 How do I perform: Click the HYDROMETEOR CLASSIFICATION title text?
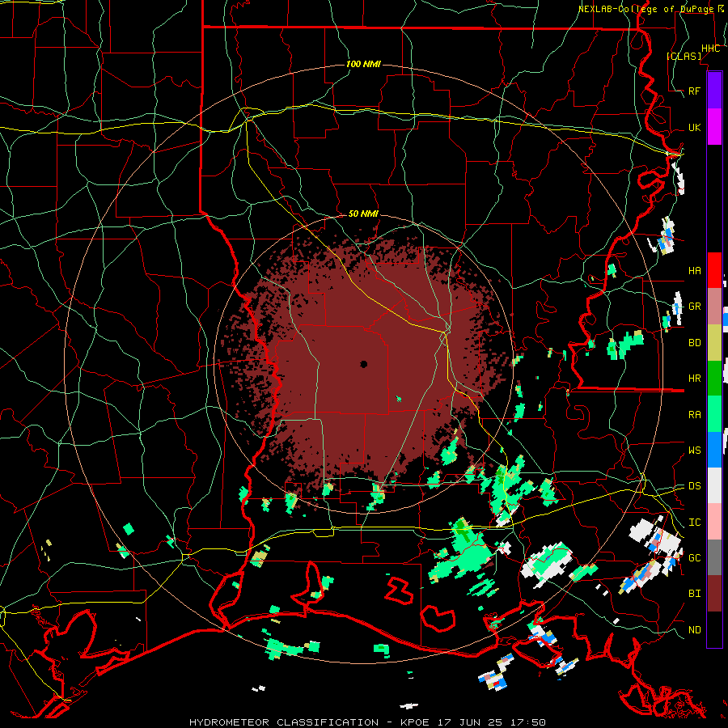[284, 722]
